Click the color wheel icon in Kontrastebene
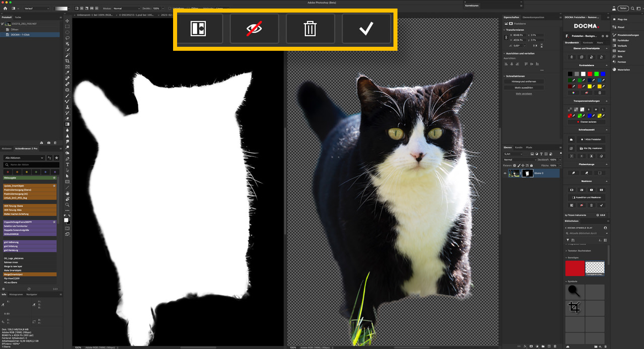 coord(574,93)
